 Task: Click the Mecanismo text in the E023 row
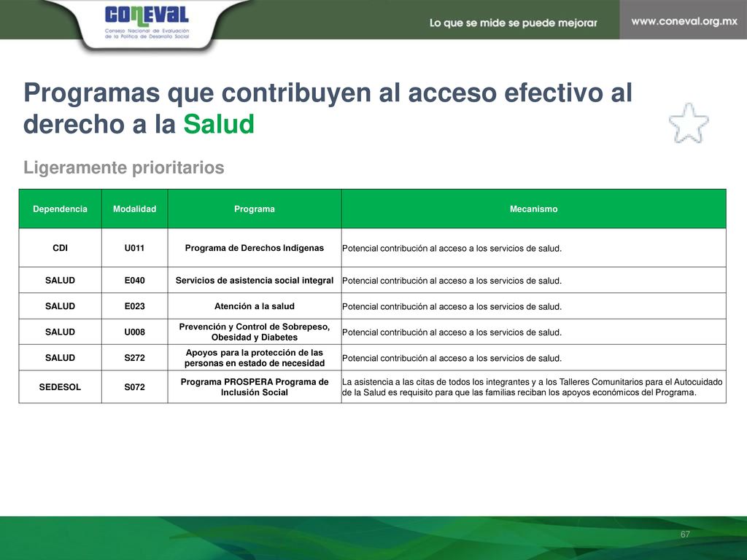[x=452, y=307]
